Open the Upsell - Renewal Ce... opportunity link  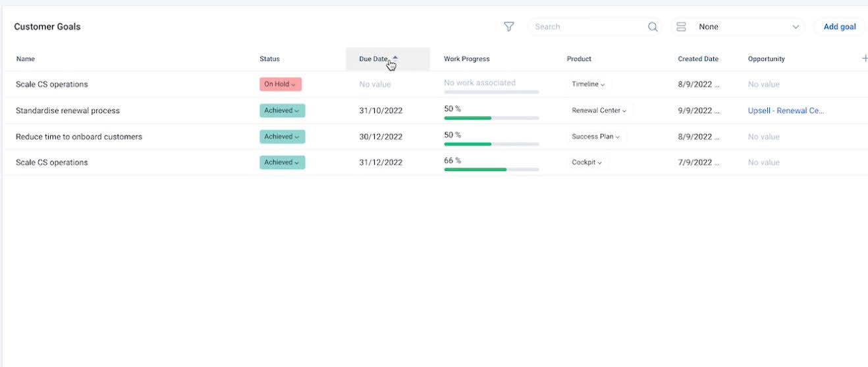(786, 110)
